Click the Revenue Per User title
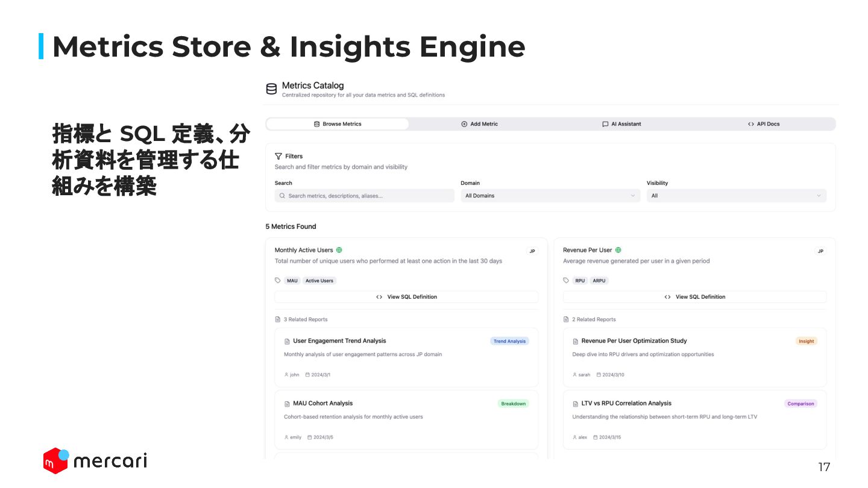 tap(587, 250)
